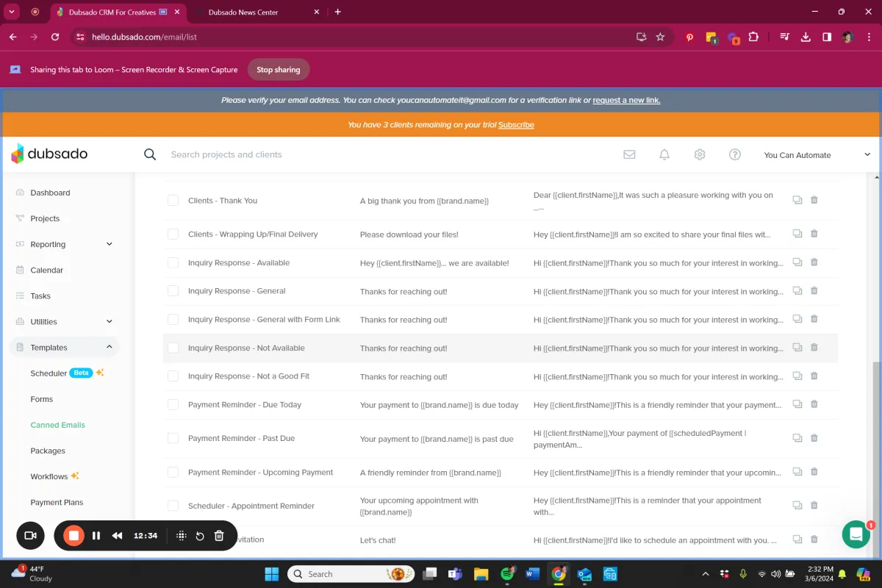Collapse the Templates sidebar section

(x=110, y=347)
